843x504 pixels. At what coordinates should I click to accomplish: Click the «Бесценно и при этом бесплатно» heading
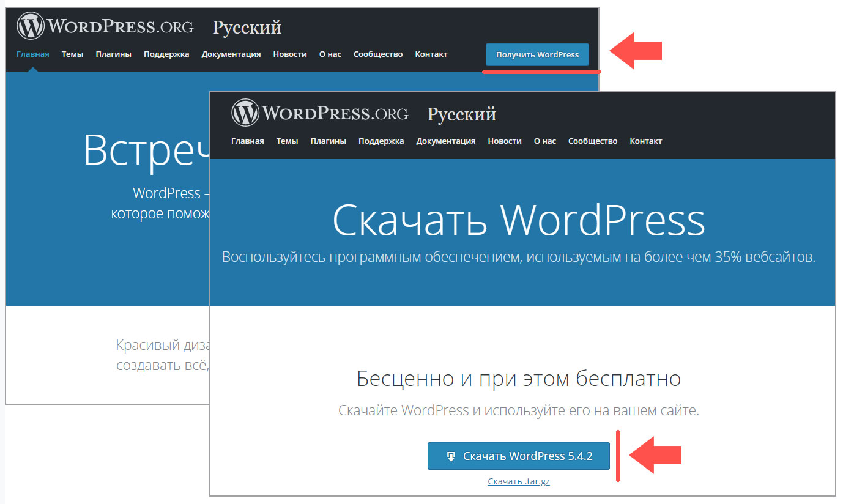click(x=519, y=379)
